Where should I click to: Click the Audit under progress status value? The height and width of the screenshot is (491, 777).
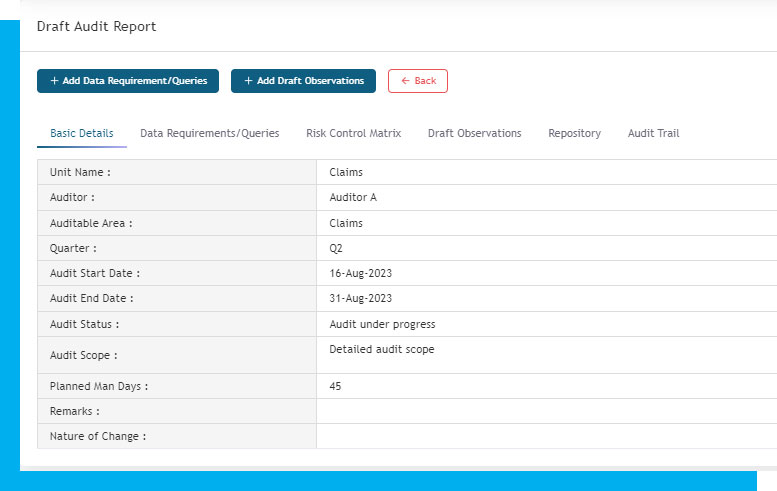(382, 324)
